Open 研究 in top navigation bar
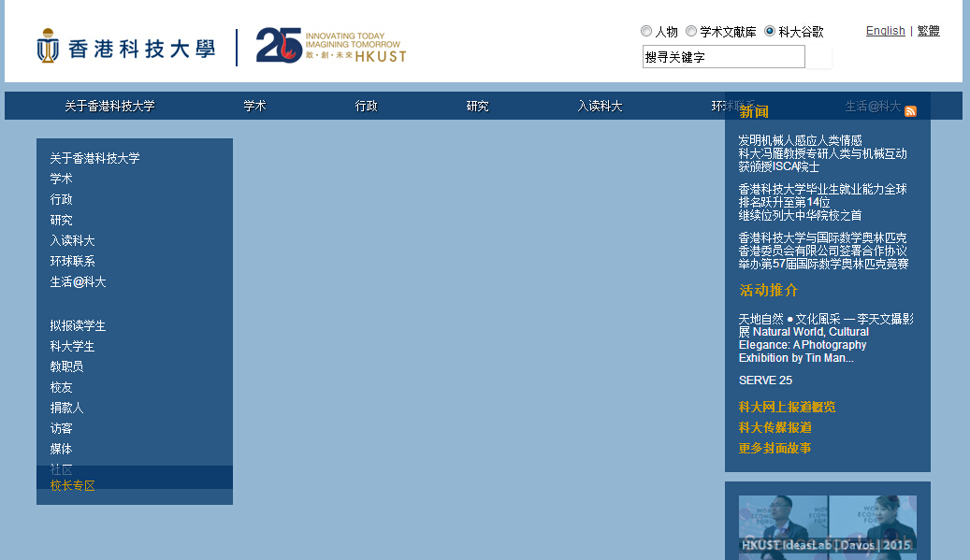Viewport: 970px width, 560px height. [x=478, y=107]
